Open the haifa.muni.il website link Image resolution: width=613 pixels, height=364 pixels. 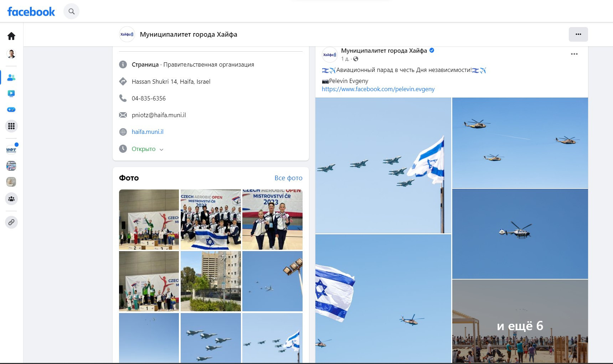click(148, 131)
